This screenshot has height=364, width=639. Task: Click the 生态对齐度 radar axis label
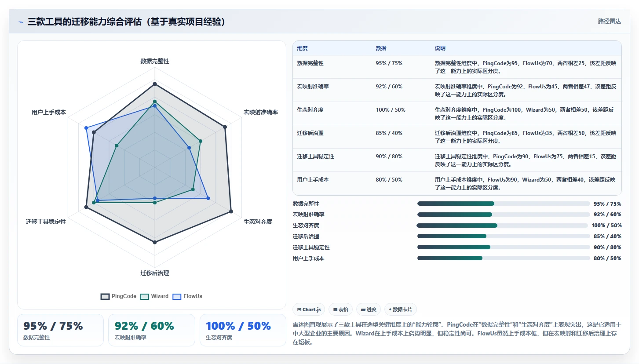click(258, 222)
